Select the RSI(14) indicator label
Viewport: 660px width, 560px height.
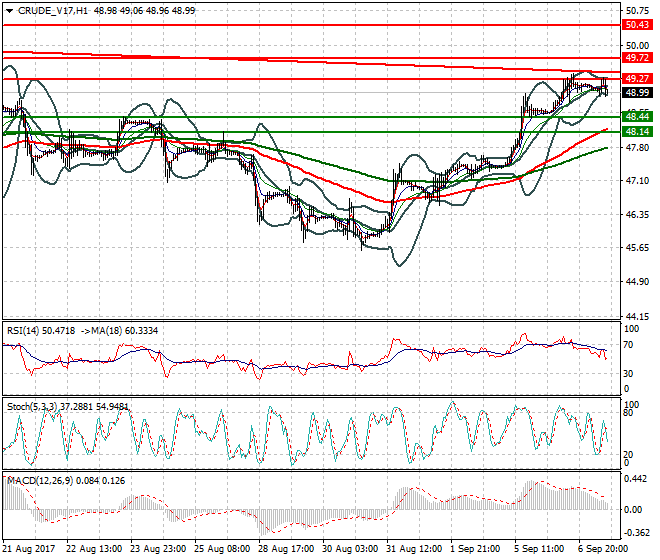23,331
